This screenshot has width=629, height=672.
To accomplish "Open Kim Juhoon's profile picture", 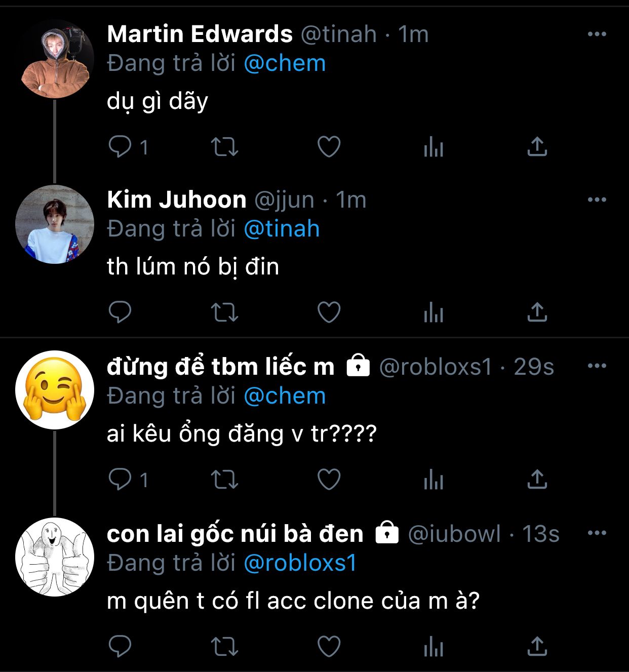I will point(55,224).
